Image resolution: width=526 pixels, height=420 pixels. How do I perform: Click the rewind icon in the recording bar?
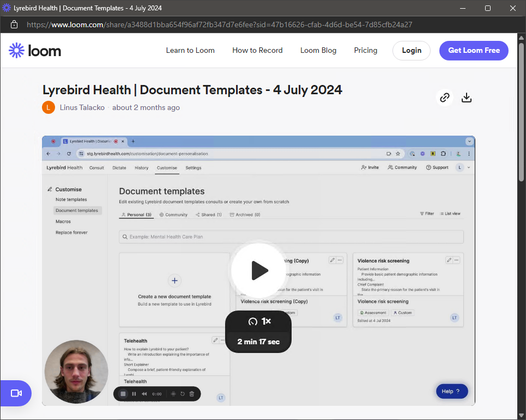coord(144,394)
